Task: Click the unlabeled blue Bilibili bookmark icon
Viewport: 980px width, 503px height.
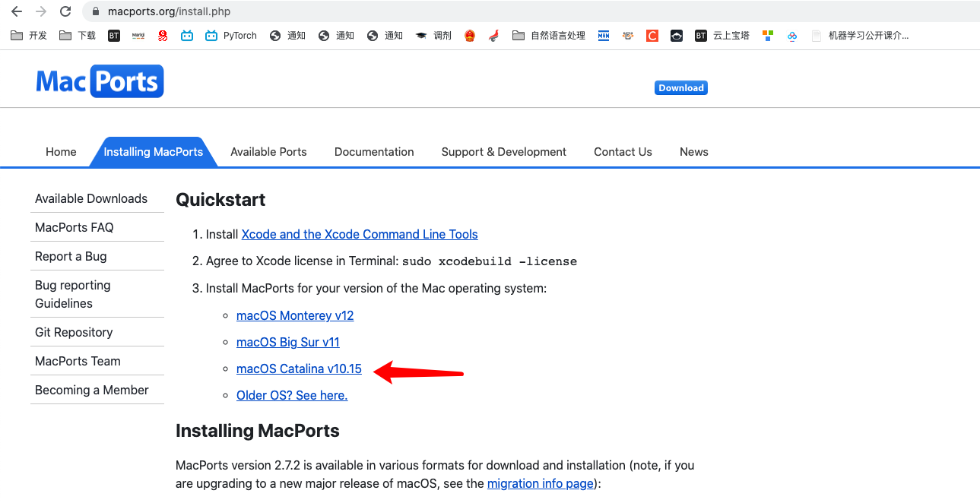Action: click(187, 36)
